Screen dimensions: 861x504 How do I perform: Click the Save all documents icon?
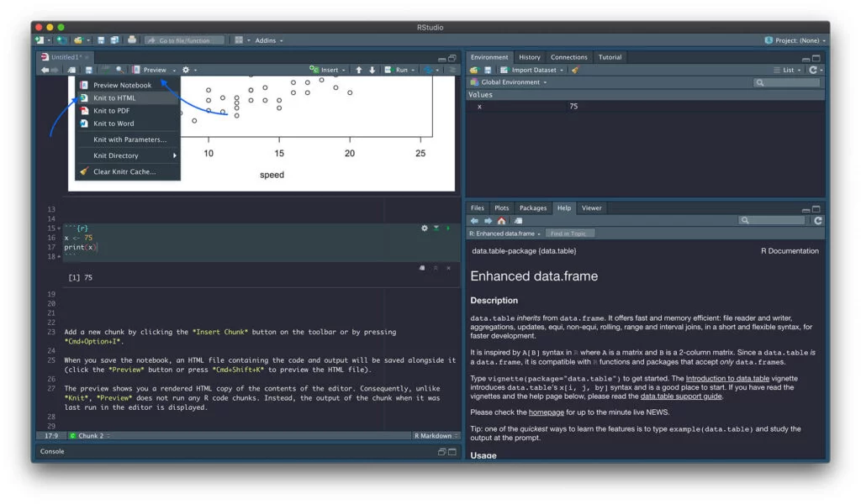click(114, 40)
